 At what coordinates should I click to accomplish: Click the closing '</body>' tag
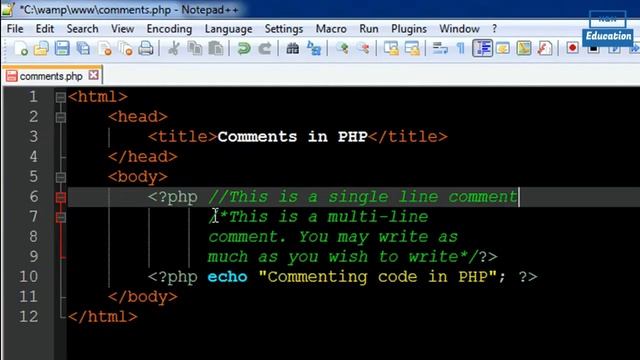(x=143, y=297)
